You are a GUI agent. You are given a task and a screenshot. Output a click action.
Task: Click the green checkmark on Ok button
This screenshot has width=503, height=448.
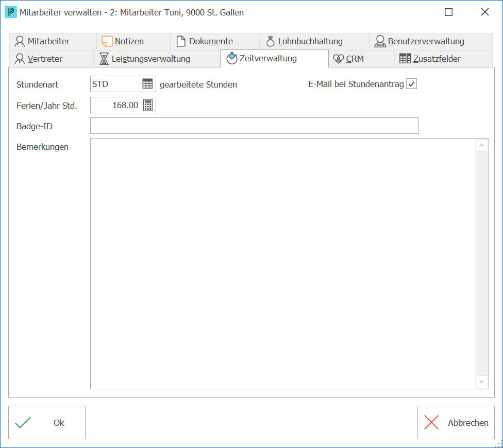pyautogui.click(x=23, y=422)
